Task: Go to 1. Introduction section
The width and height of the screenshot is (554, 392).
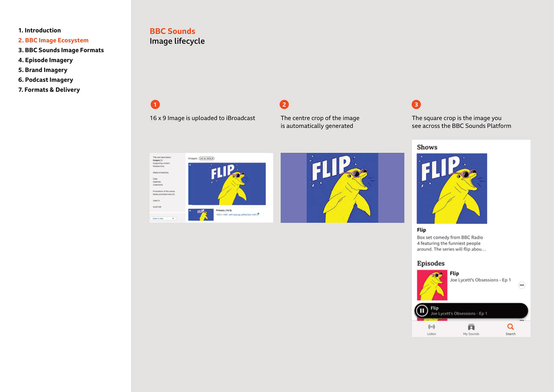Action: tap(40, 30)
